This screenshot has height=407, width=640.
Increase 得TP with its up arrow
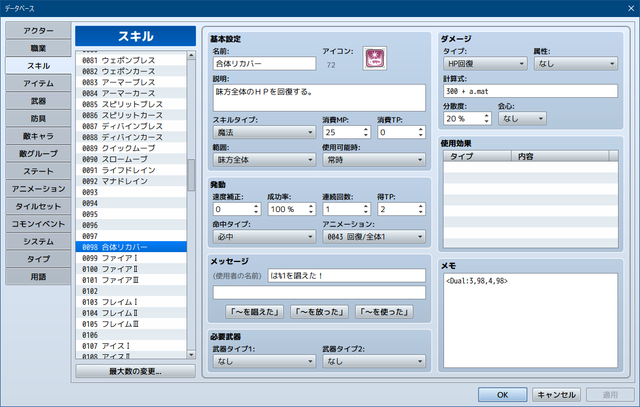(x=420, y=206)
